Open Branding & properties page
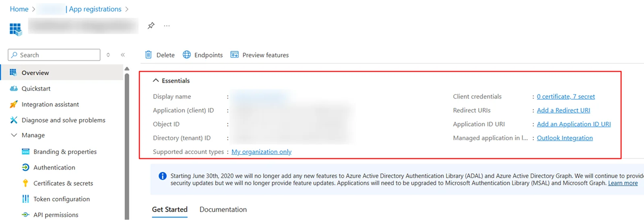The width and height of the screenshot is (644, 220). tap(65, 152)
